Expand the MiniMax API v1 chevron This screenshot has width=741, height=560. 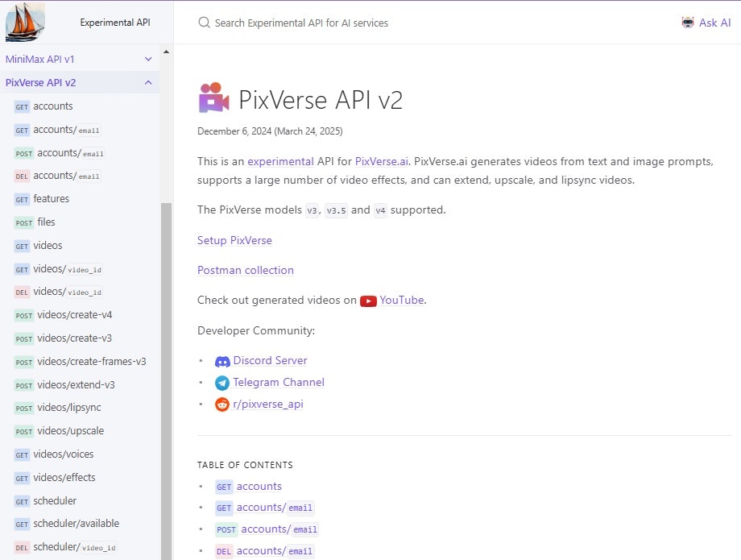tap(148, 59)
